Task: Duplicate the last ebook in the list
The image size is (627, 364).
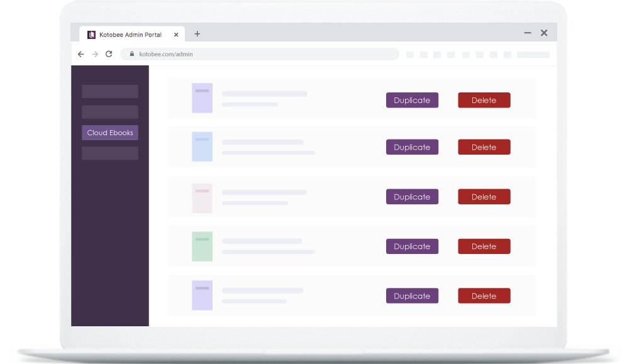Action: [x=412, y=295]
